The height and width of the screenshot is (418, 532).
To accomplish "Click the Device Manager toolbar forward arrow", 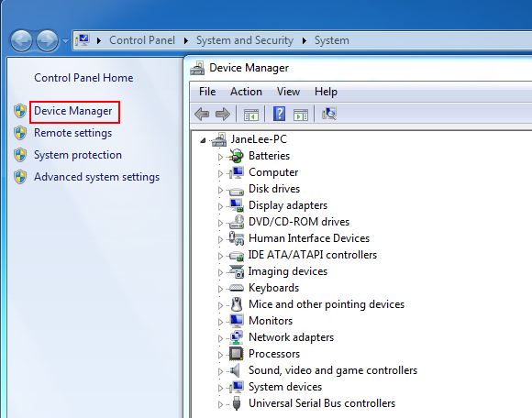I will (x=223, y=114).
